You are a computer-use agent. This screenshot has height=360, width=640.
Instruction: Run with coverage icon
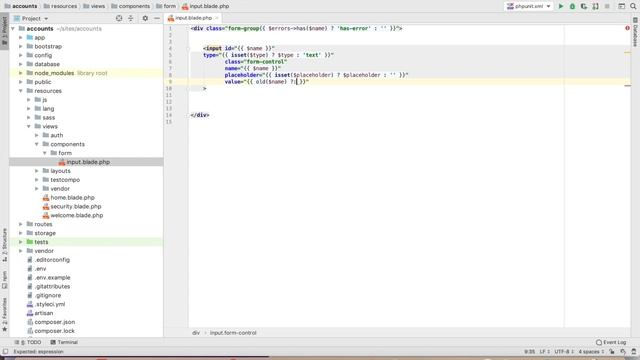pyautogui.click(x=584, y=6)
